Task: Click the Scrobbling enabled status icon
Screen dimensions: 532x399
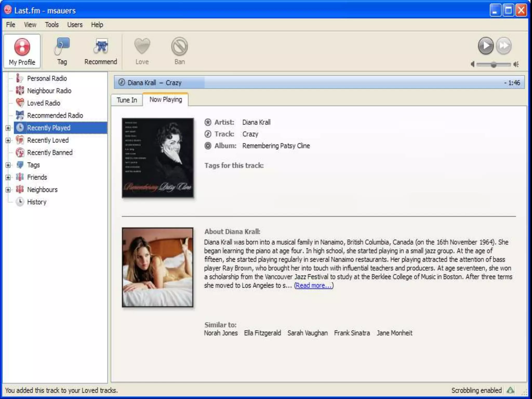Action: [510, 390]
